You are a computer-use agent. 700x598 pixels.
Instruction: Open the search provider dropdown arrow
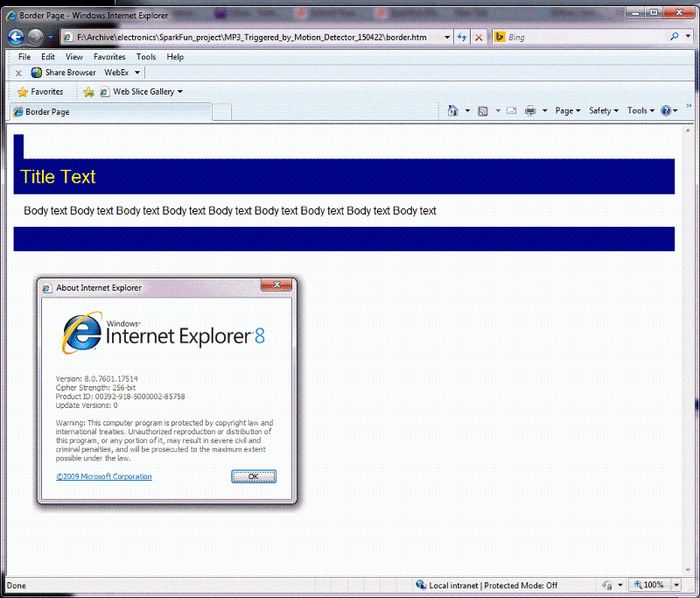[x=688, y=37]
